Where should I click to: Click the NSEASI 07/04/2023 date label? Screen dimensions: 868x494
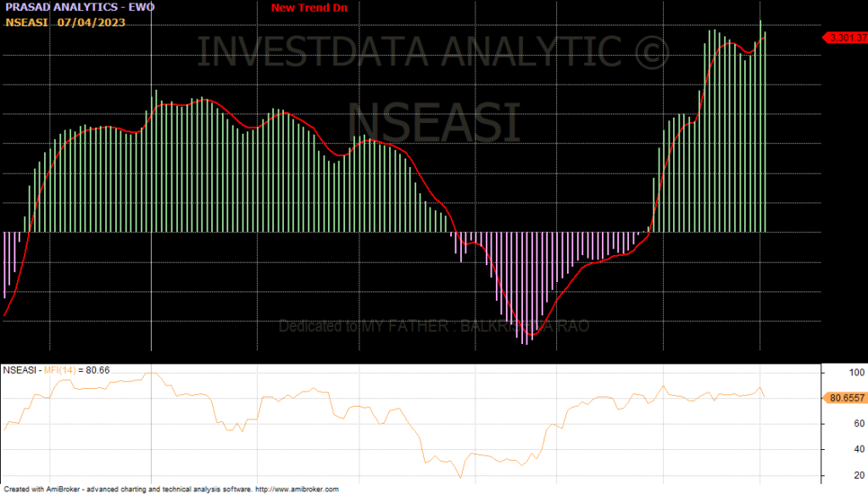click(64, 22)
